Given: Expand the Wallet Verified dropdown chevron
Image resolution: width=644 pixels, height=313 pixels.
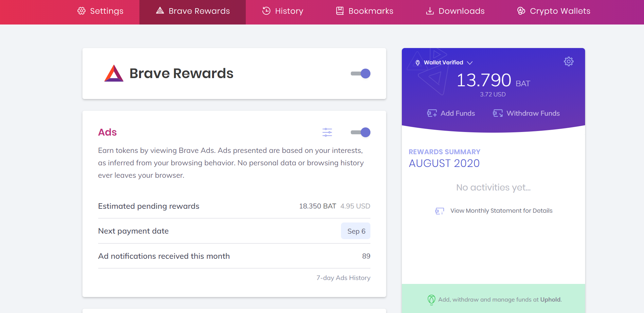Looking at the screenshot, I should [470, 63].
